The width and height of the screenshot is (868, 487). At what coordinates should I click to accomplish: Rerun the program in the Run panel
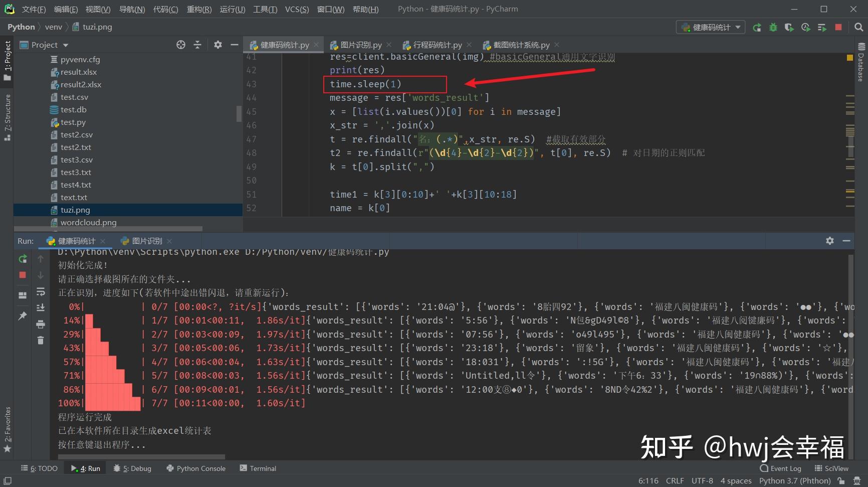coord(23,258)
